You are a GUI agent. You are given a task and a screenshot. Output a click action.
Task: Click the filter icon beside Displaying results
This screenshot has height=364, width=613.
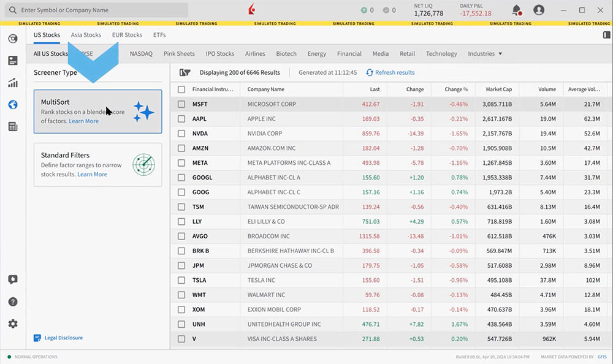click(x=185, y=72)
